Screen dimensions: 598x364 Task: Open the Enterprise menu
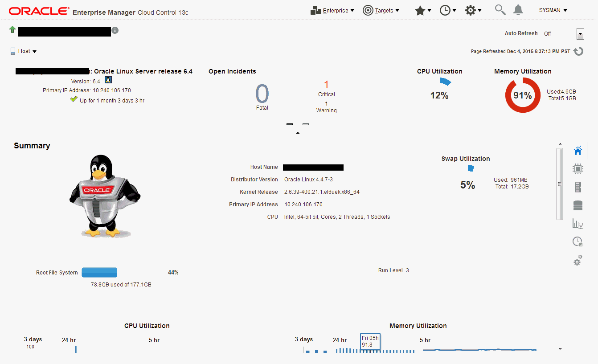[x=332, y=10]
